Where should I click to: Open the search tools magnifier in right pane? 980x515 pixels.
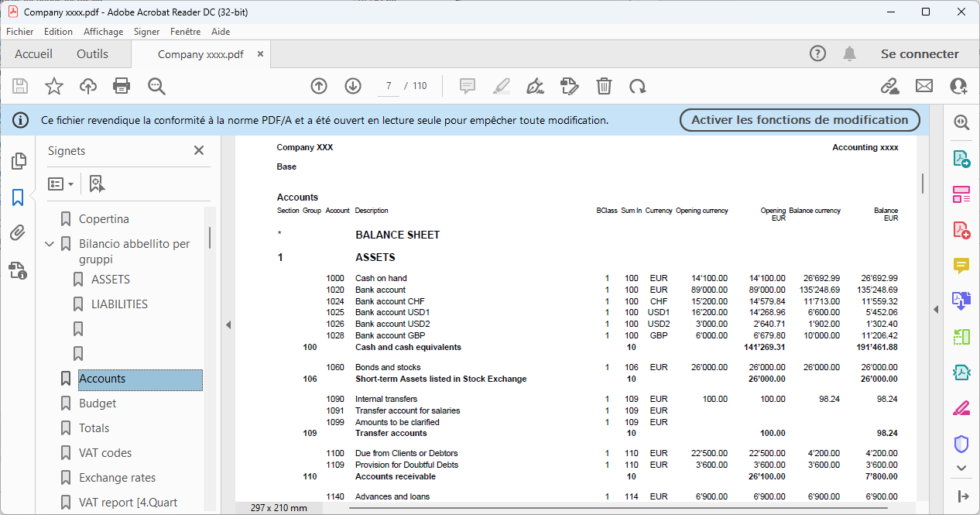(961, 122)
